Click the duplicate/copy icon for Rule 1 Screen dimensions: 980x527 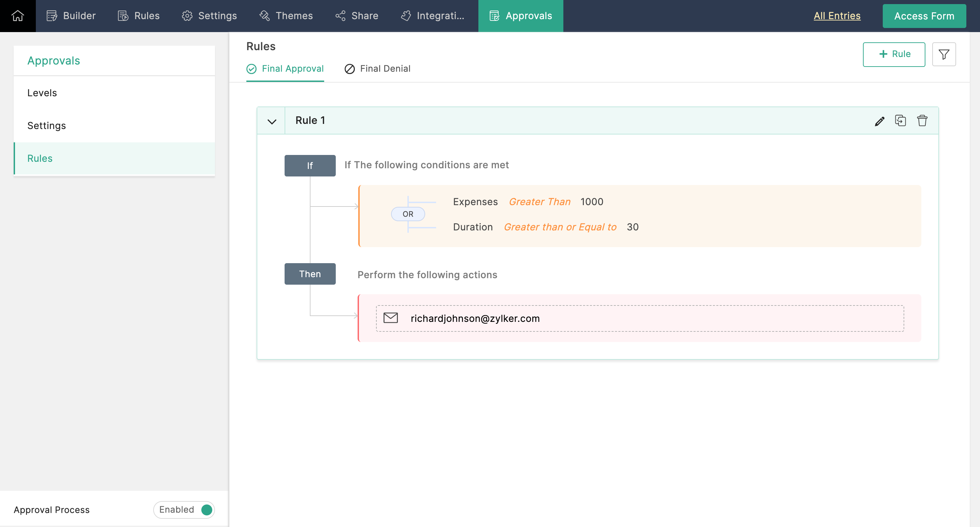click(x=900, y=120)
